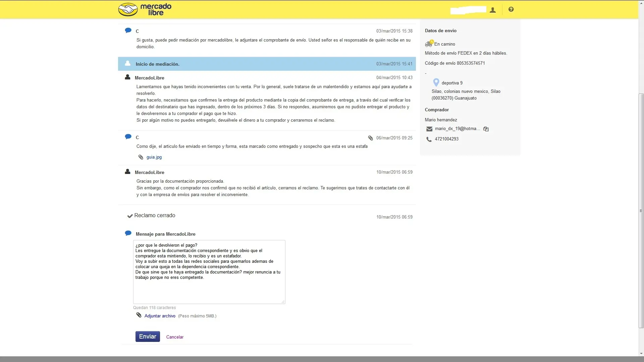Image resolution: width=644 pixels, height=362 pixels.
Task: Click the Datos de envío heading
Action: tap(440, 31)
